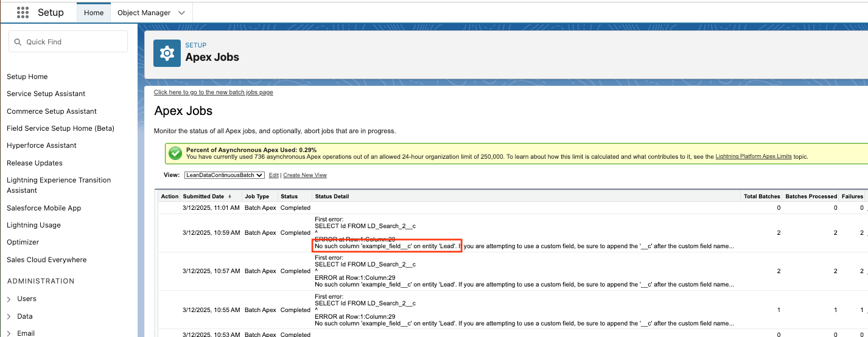Open Lightning Experience Transition Assistant
Viewport: 868px width, 337px height.
tap(59, 185)
